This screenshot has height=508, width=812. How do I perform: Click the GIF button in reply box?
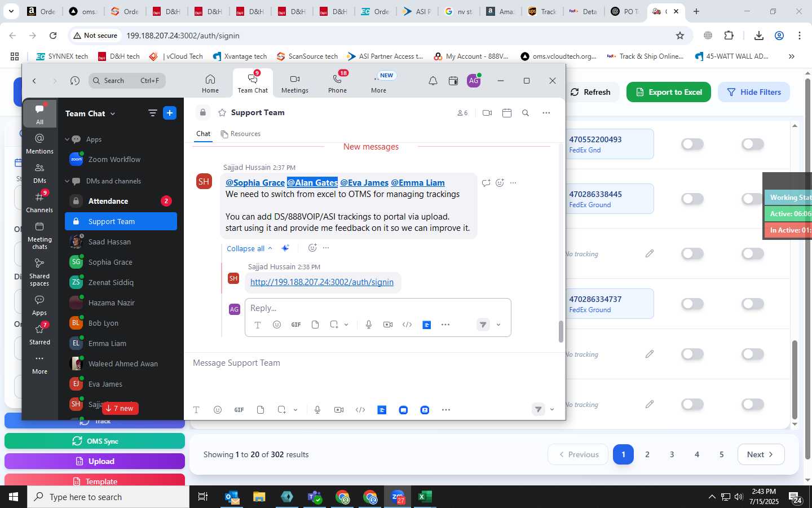click(296, 325)
